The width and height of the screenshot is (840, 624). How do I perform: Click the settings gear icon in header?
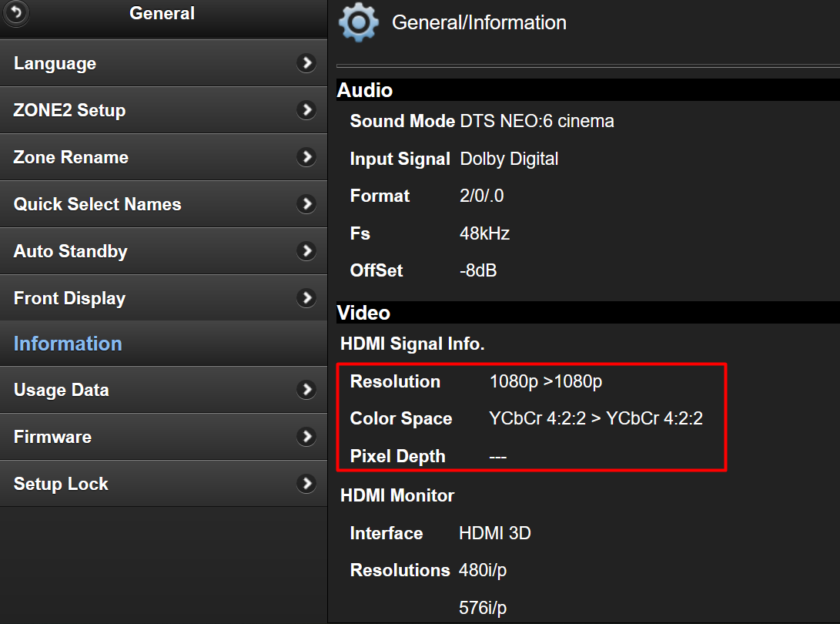(x=358, y=22)
